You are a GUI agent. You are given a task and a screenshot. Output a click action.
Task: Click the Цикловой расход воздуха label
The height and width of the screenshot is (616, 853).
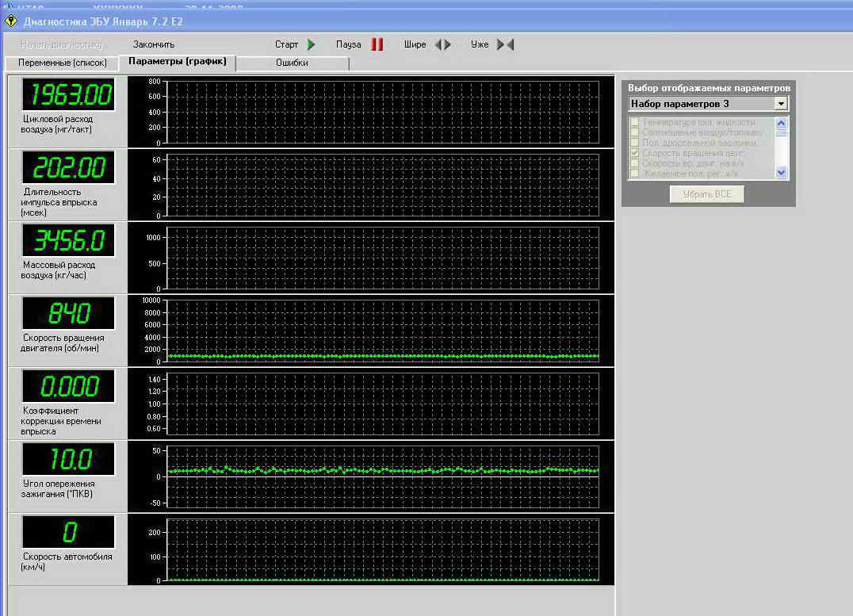[57, 124]
